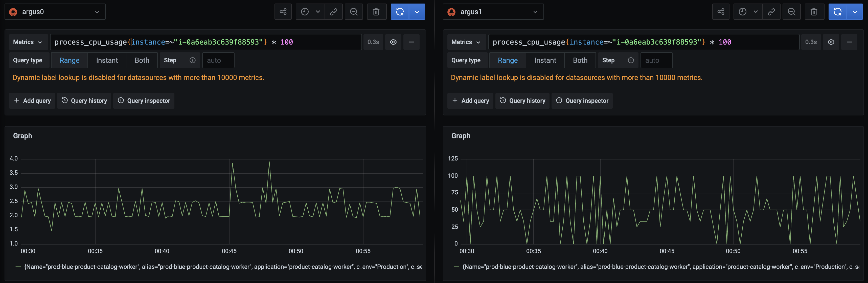Viewport: 868px width, 283px height.
Task: Toggle query visibility eye in argus1
Action: (x=831, y=42)
